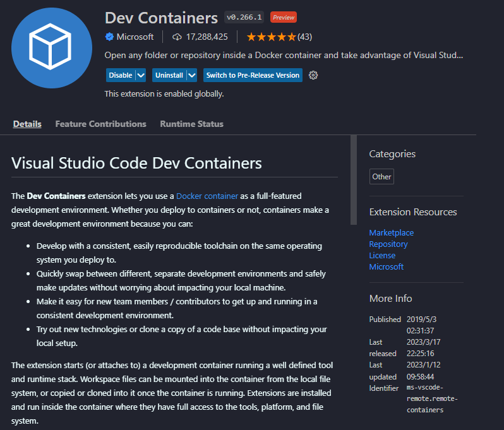Switch to the Runtime Status tab
504x430 pixels.
click(191, 124)
